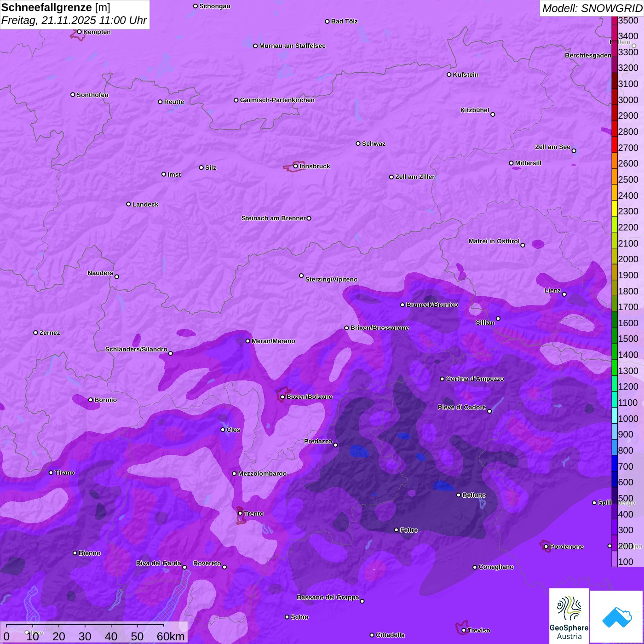Click the 'Riva del Garda' label
644x644 pixels.
tap(159, 563)
